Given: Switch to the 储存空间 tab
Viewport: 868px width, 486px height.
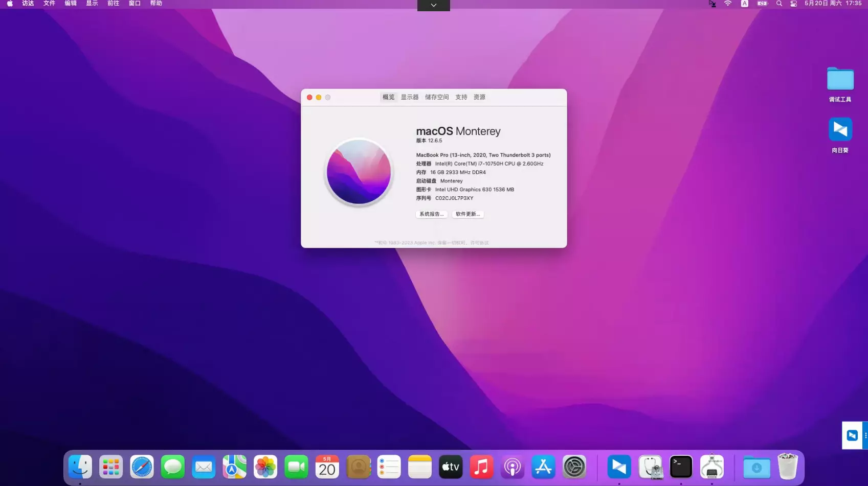Looking at the screenshot, I should [437, 97].
